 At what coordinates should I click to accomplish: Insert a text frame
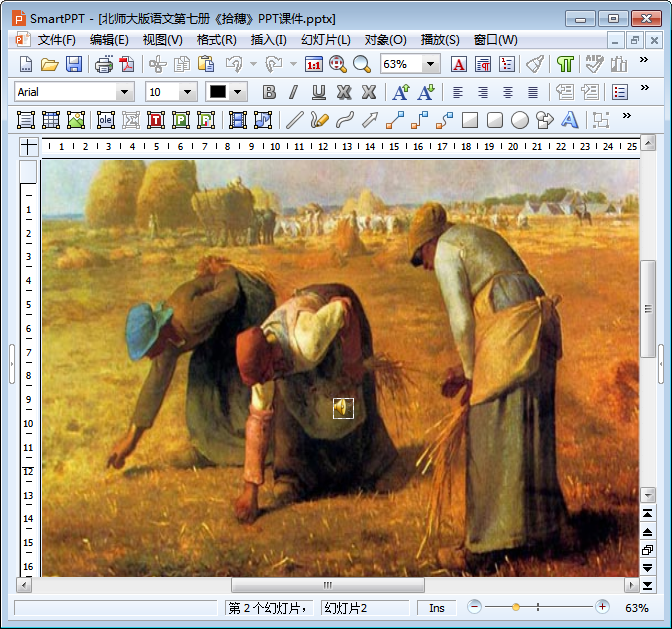26,120
